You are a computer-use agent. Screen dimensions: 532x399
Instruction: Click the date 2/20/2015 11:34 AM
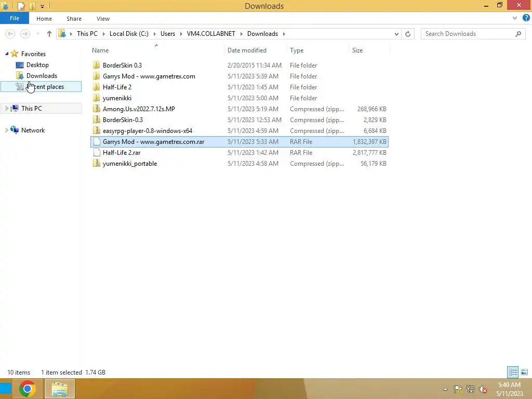point(255,65)
